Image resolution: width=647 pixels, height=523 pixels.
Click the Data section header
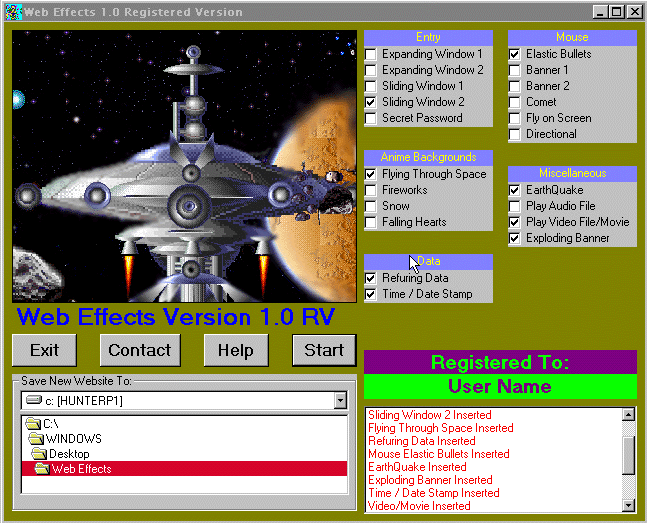[428, 262]
